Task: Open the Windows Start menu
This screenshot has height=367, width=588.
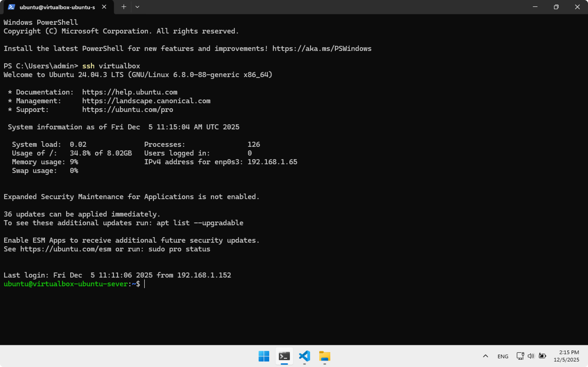Action: tap(264, 356)
